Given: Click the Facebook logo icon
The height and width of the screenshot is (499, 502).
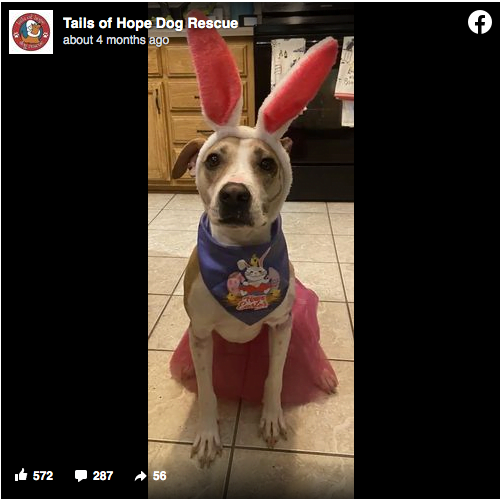Looking at the screenshot, I should [x=480, y=22].
